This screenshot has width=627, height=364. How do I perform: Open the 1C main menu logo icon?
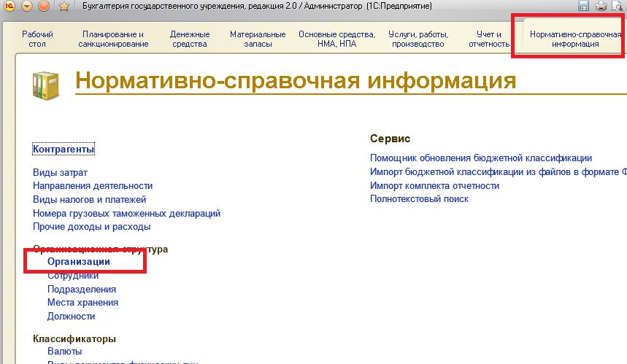(9, 6)
